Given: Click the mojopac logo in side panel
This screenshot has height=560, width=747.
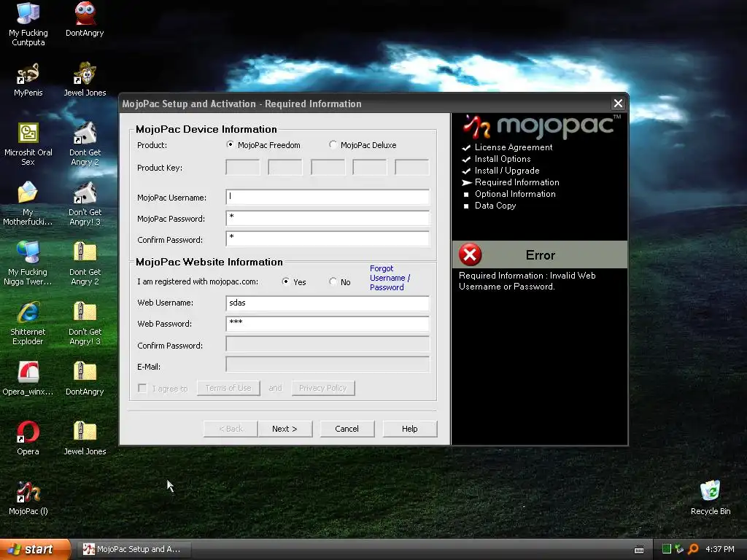Looking at the screenshot, I should pos(542,126).
